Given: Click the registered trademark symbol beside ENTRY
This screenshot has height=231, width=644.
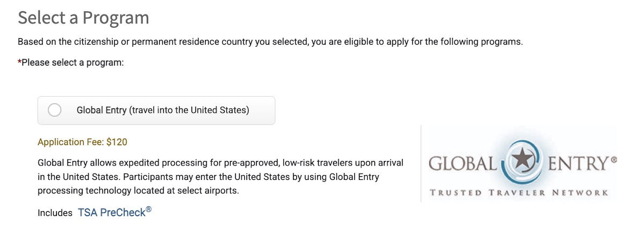Looking at the screenshot, I should (x=613, y=160).
